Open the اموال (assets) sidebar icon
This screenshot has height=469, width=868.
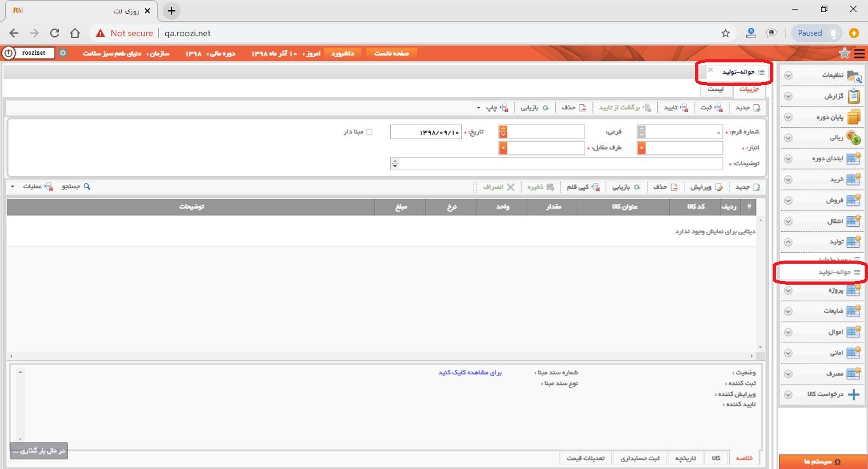(x=853, y=332)
